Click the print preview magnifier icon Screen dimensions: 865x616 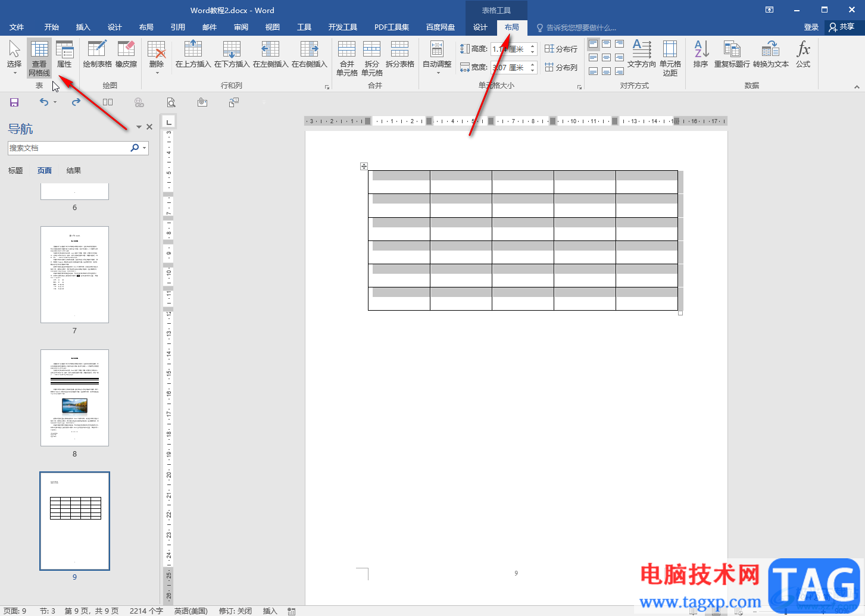click(171, 102)
